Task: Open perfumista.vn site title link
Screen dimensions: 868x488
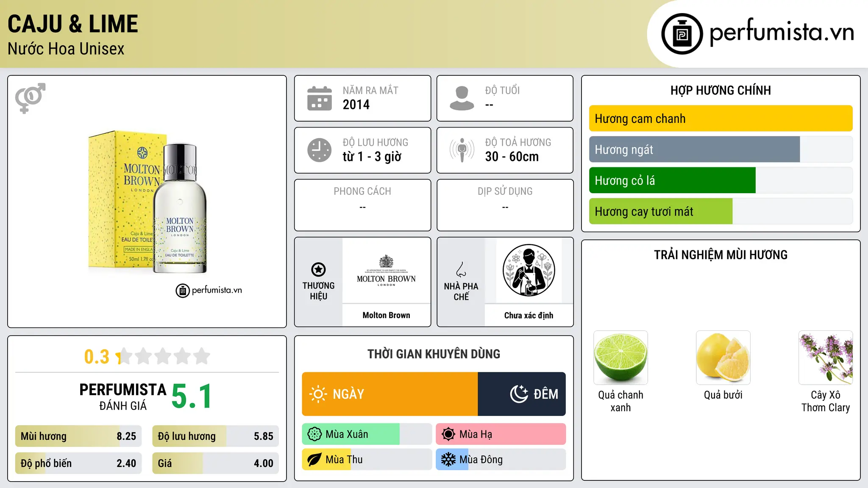Action: pos(782,32)
